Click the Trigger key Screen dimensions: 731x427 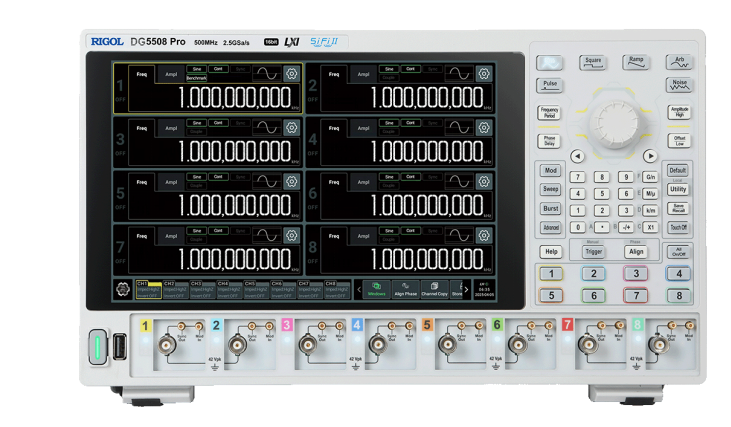(593, 252)
